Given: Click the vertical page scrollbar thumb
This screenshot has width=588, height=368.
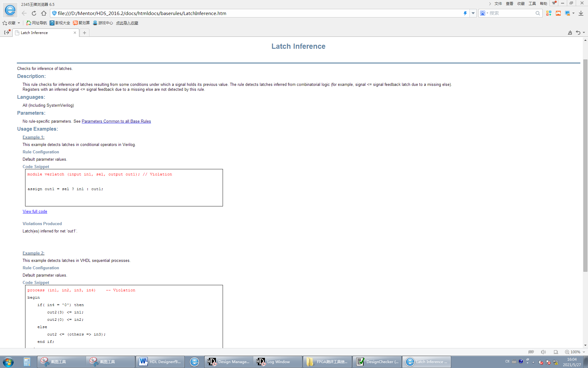Looking at the screenshot, I should click(x=585, y=166).
